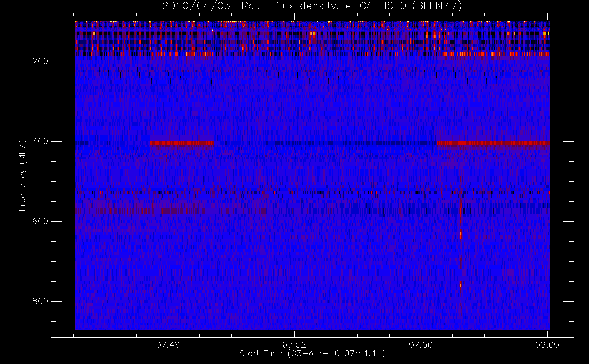Click the '800' frequency tick label
Viewport: 589px width, 364px height.
pyautogui.click(x=40, y=301)
